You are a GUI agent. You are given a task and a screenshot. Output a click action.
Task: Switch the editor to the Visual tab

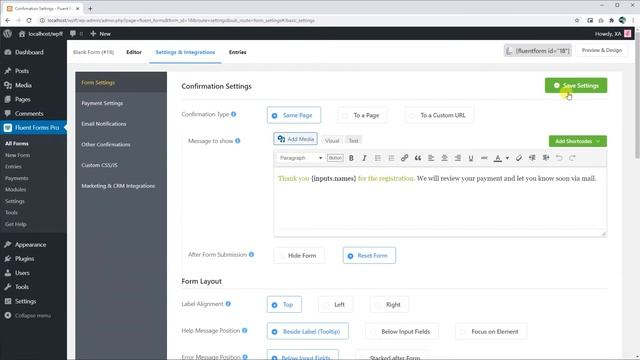coord(332,140)
